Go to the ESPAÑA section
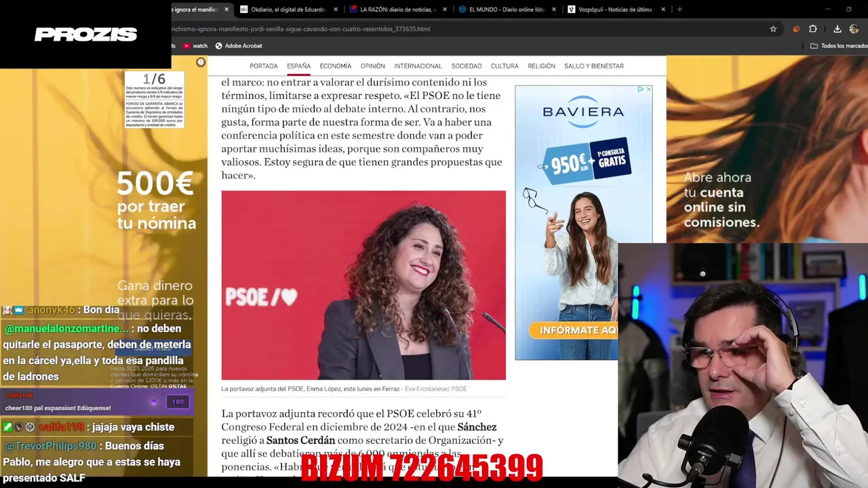868x488 pixels. pos(298,66)
